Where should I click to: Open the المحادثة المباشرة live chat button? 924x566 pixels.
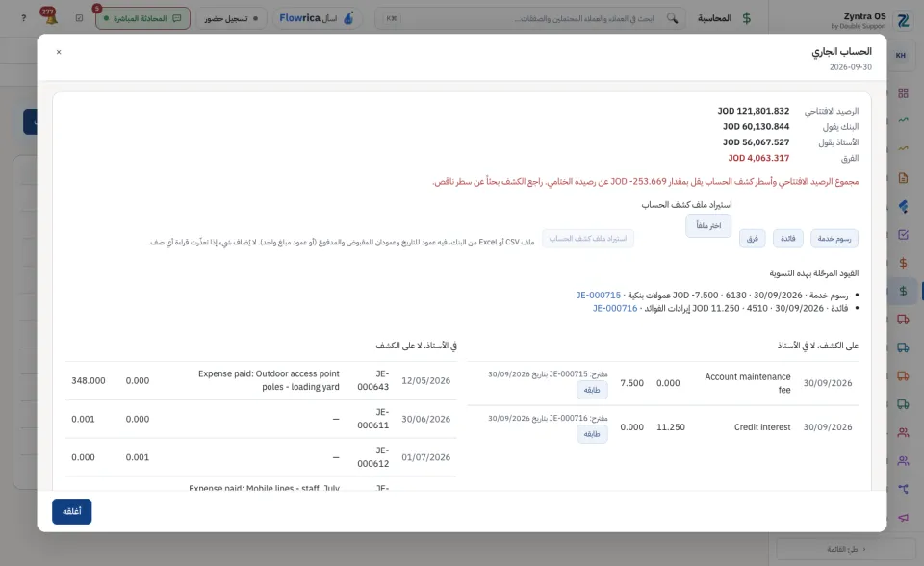pyautogui.click(x=142, y=18)
